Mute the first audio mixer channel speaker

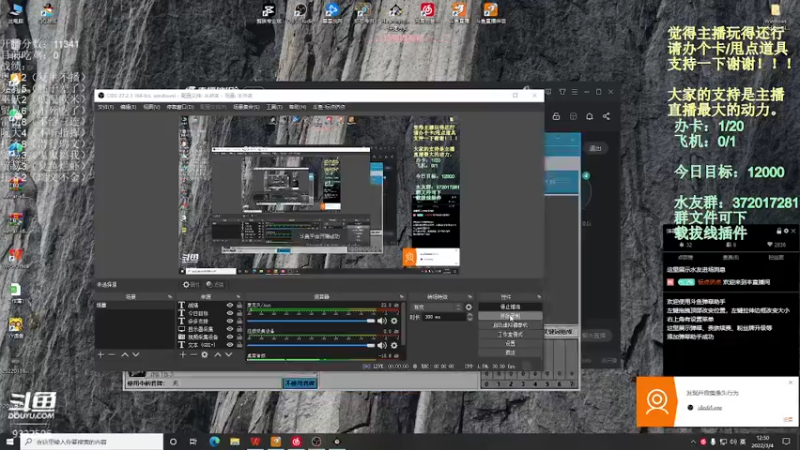[382, 321]
